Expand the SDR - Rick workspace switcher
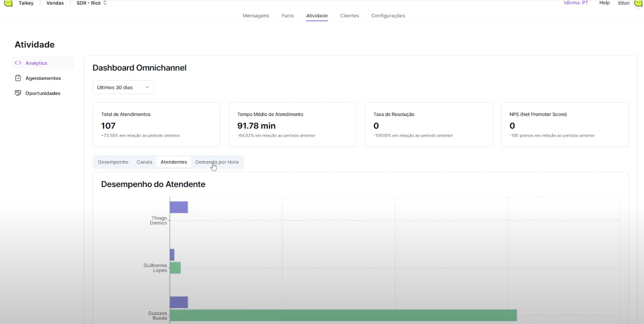Viewport: 644px width, 324px height. tap(91, 3)
